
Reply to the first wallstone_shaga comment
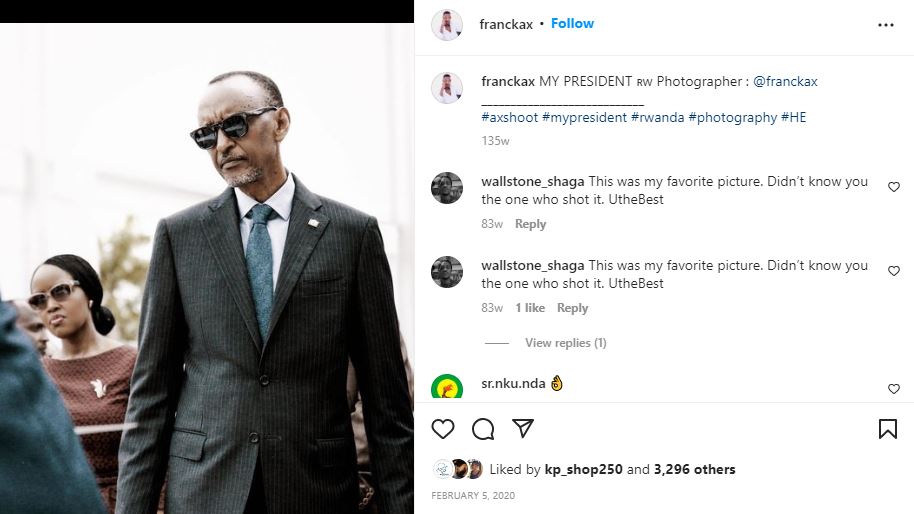[x=530, y=224]
